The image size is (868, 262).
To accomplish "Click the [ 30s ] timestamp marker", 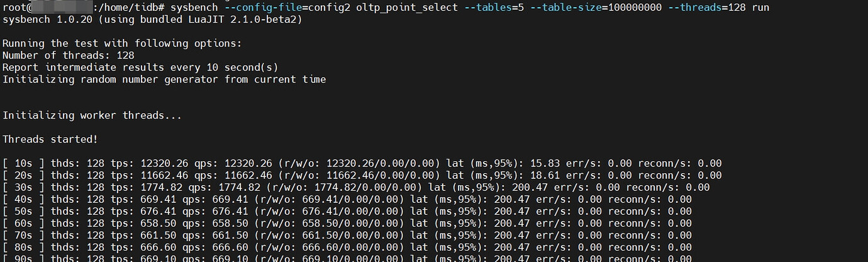I will click(x=24, y=187).
